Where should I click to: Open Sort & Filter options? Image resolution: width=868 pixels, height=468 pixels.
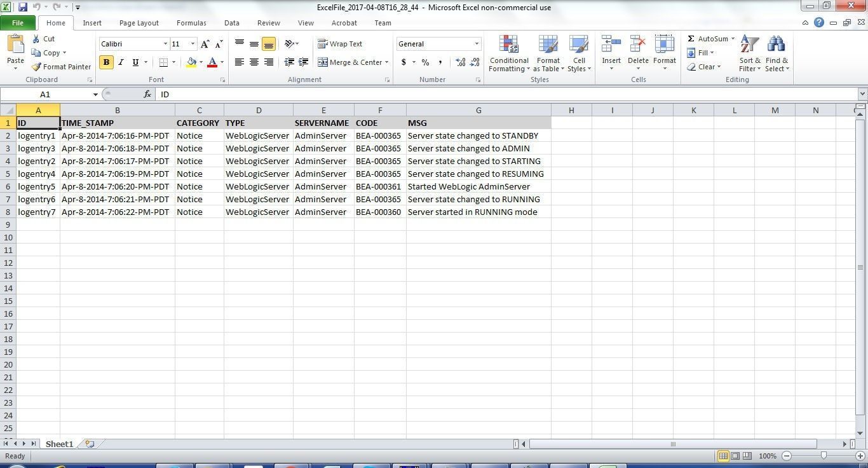click(x=750, y=54)
